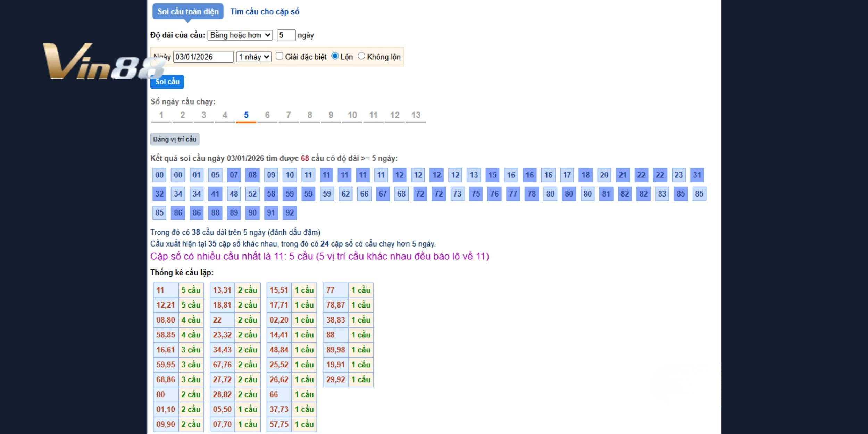Viewport: 868px width, 434px height.
Task: Expand the 1 nháy dropdown
Action: tap(254, 57)
